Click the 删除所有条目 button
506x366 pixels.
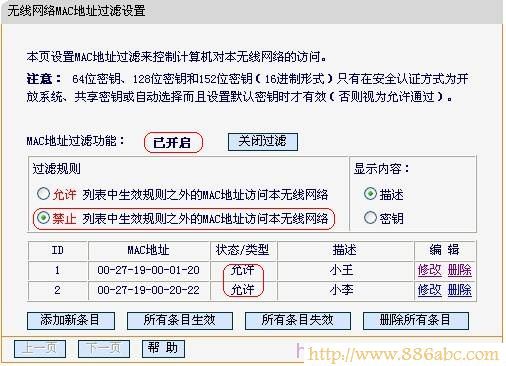[x=416, y=321]
